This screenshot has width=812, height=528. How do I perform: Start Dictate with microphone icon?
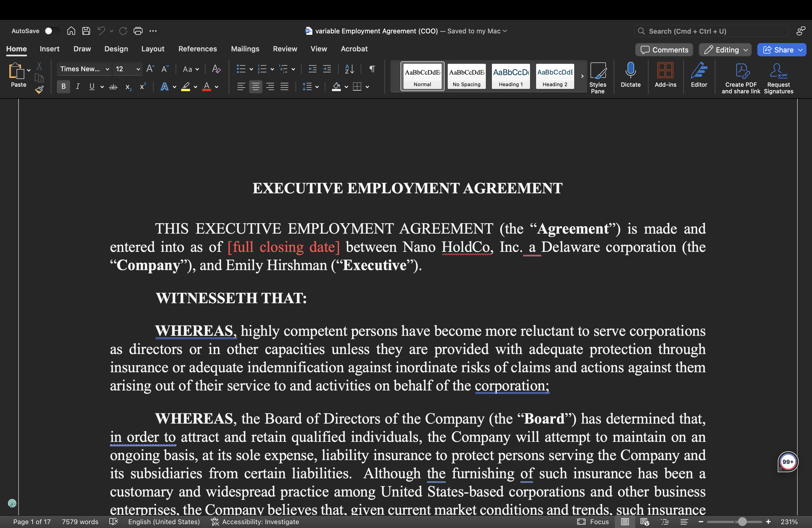[x=630, y=75]
